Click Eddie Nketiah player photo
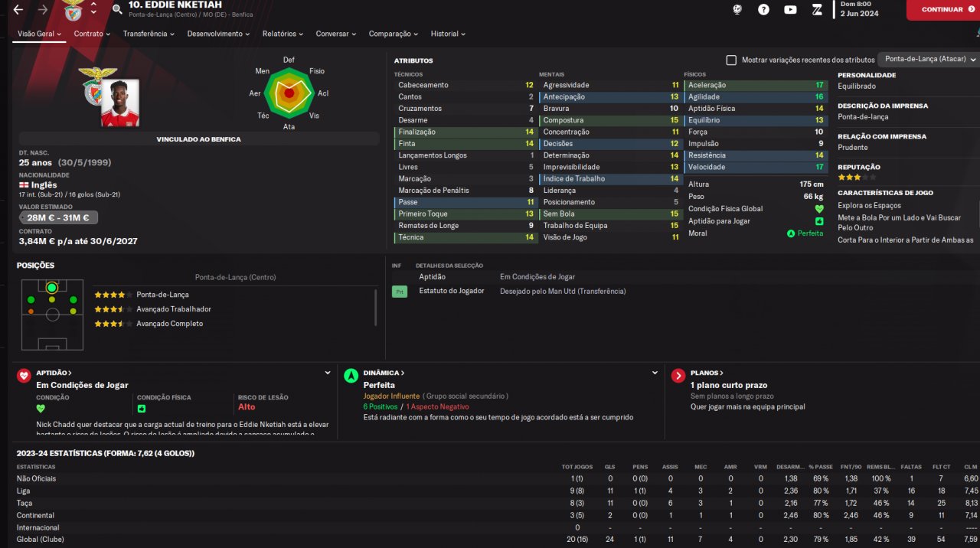The height and width of the screenshot is (548, 980). pyautogui.click(x=120, y=103)
